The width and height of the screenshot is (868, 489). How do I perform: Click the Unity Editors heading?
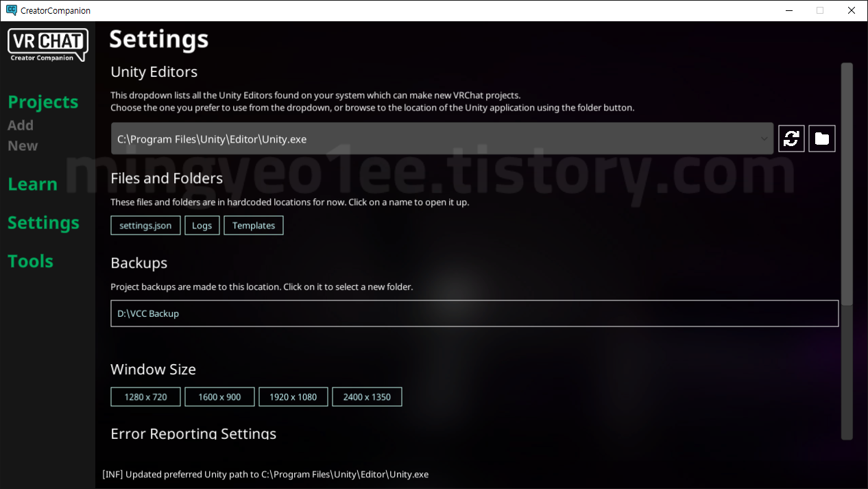[154, 72]
